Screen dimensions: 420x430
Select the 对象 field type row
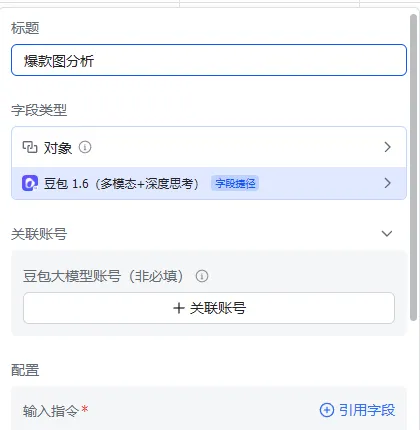tap(209, 147)
